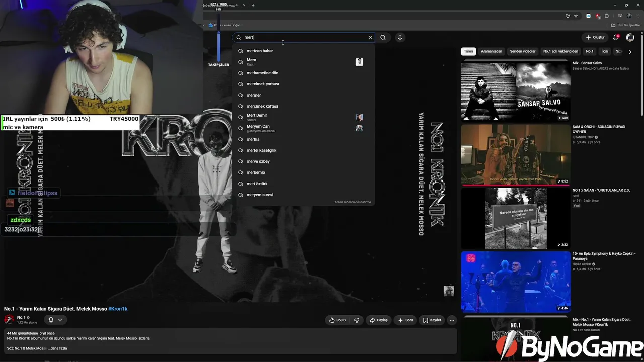
Task: Open the subscription notification bell dropdown
Action: coord(55,320)
